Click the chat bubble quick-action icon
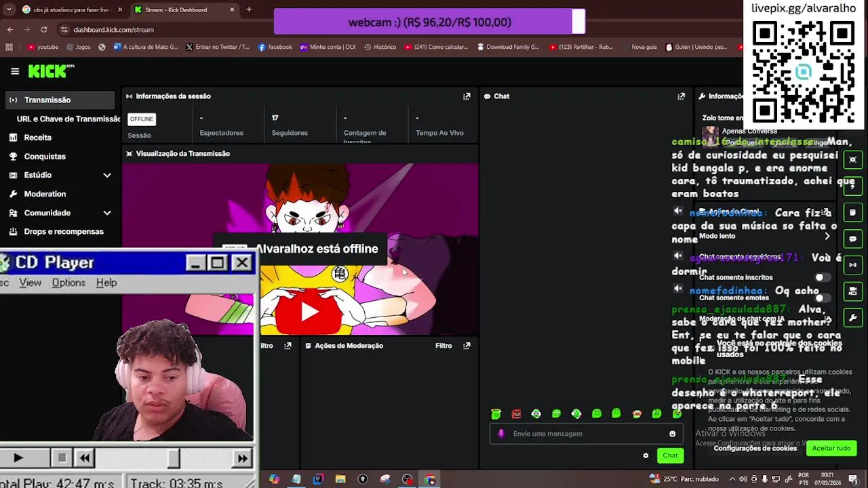The height and width of the screenshot is (488, 868). 852,239
